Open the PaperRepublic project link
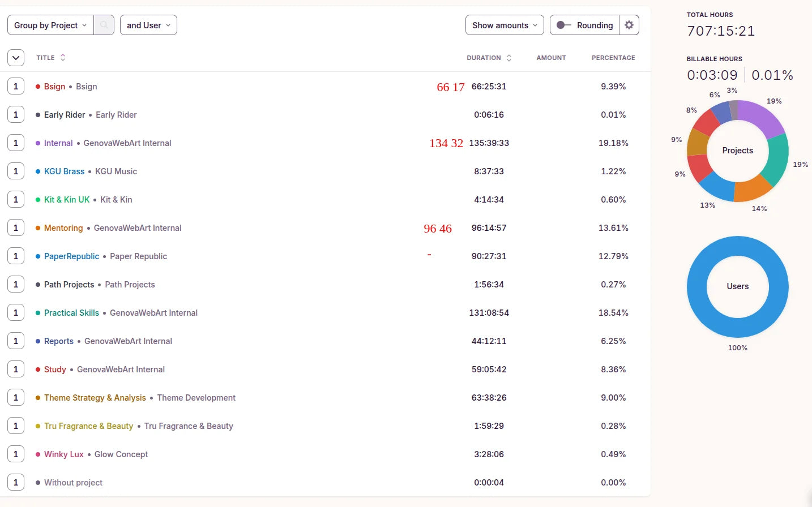Image resolution: width=812 pixels, height=507 pixels. 71,256
